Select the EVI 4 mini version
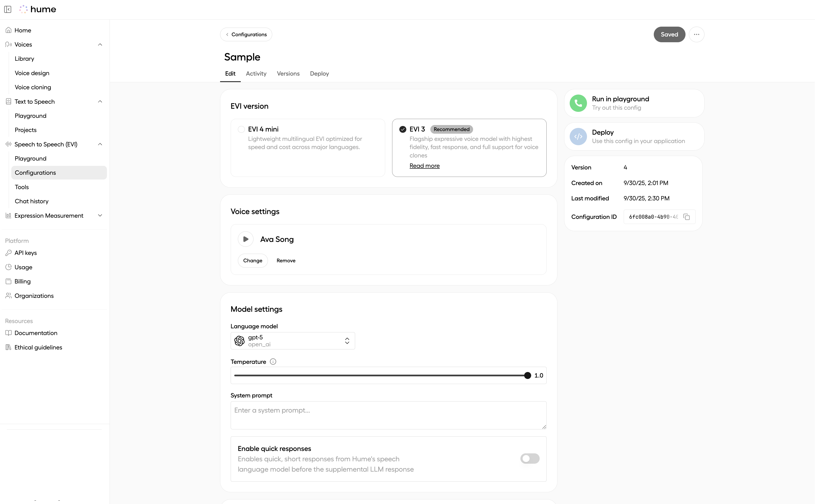The image size is (815, 504). (241, 129)
